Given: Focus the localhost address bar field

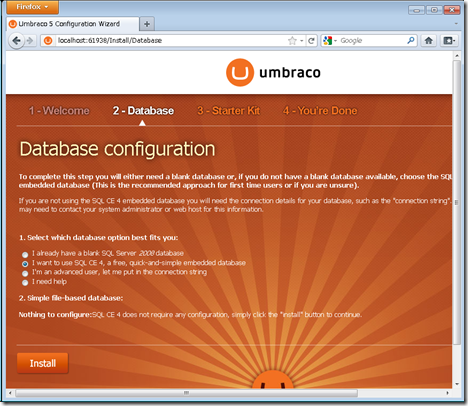Looking at the screenshot, I should 170,41.
